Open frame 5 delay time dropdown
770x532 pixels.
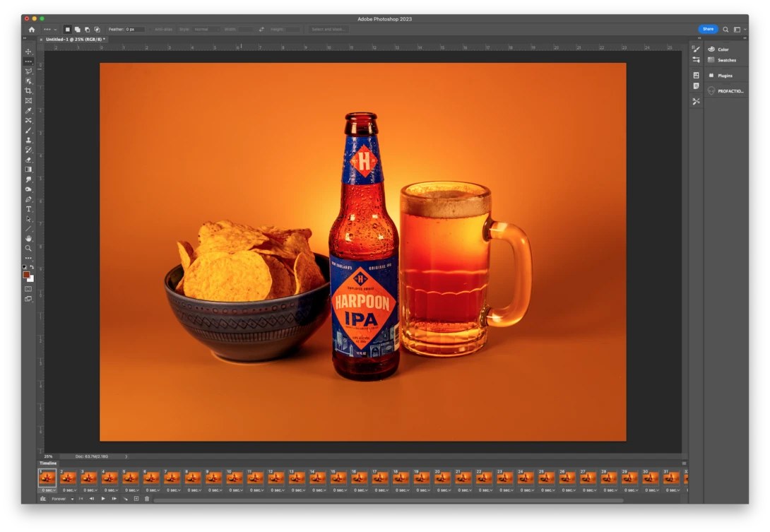pyautogui.click(x=131, y=490)
